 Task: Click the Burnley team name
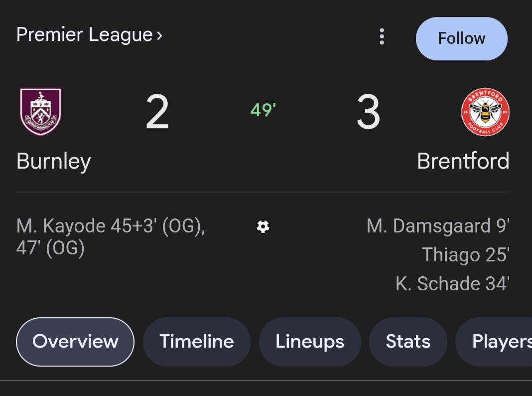pos(54,161)
